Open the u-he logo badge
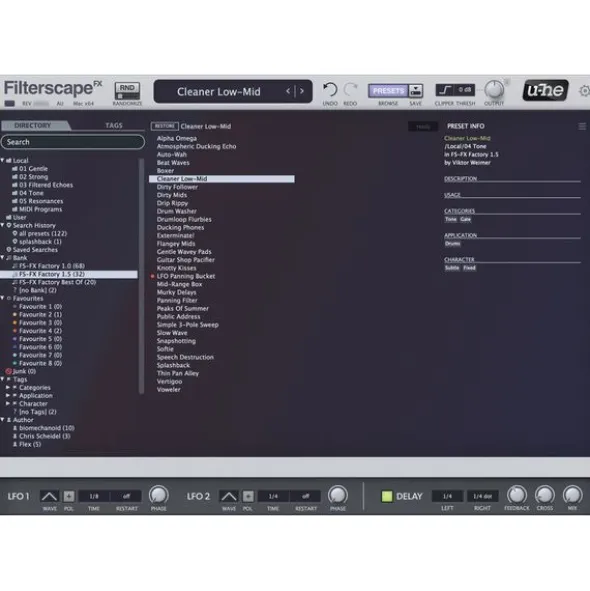This screenshot has height=591, width=590. (x=545, y=90)
